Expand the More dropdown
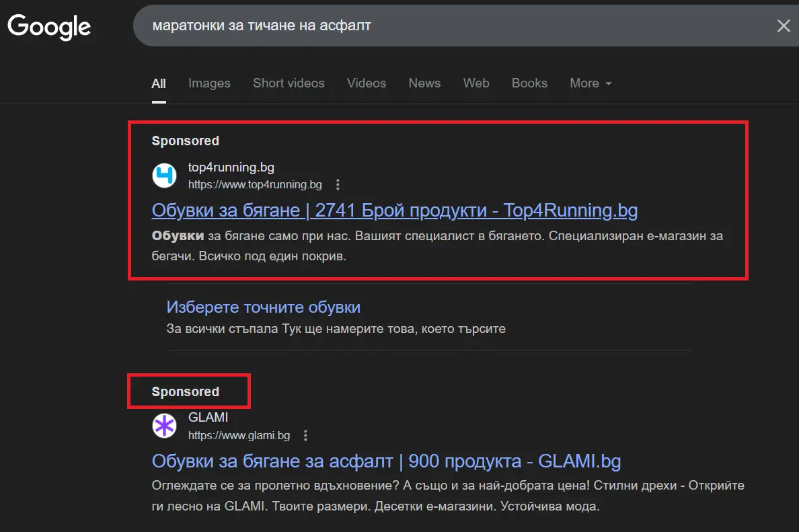The image size is (799, 532). coord(590,83)
